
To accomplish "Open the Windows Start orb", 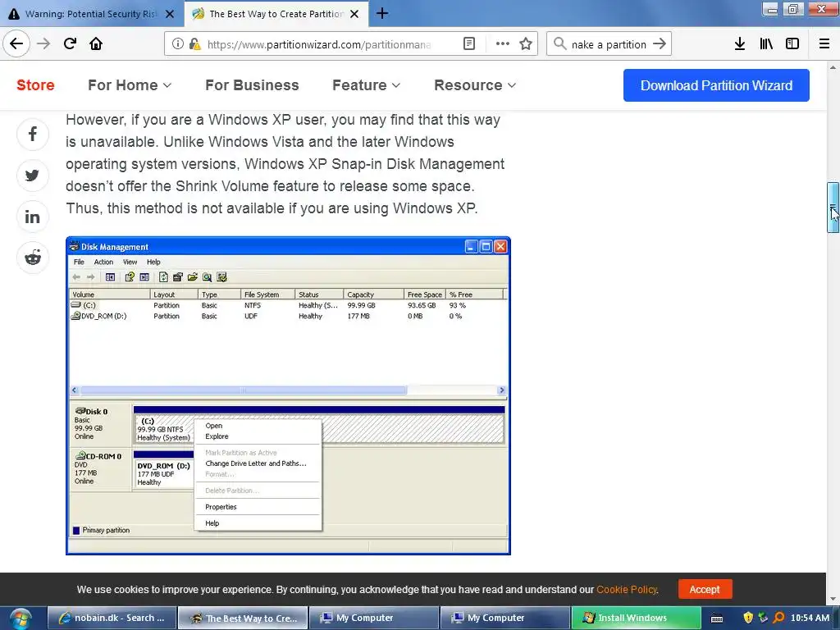I will pyautogui.click(x=20, y=619).
